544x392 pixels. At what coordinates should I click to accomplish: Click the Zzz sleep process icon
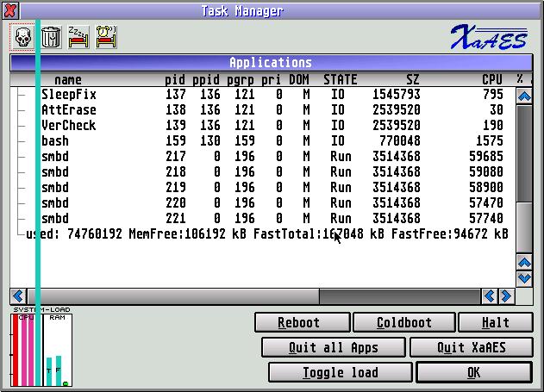pyautogui.click(x=78, y=36)
